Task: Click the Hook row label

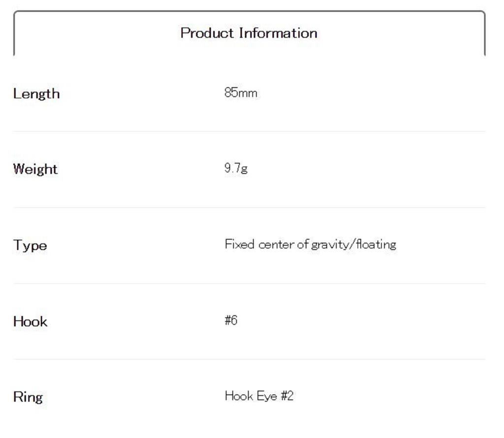Action: click(x=30, y=322)
